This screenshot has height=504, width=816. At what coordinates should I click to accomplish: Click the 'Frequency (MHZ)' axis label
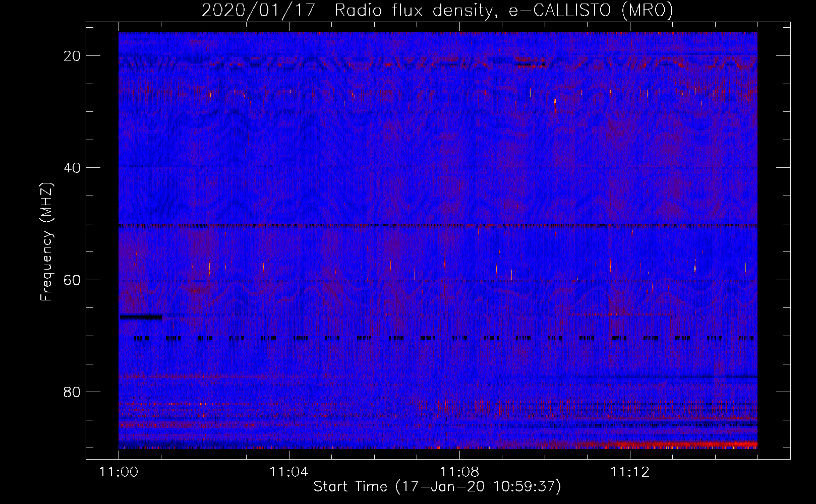(46, 241)
